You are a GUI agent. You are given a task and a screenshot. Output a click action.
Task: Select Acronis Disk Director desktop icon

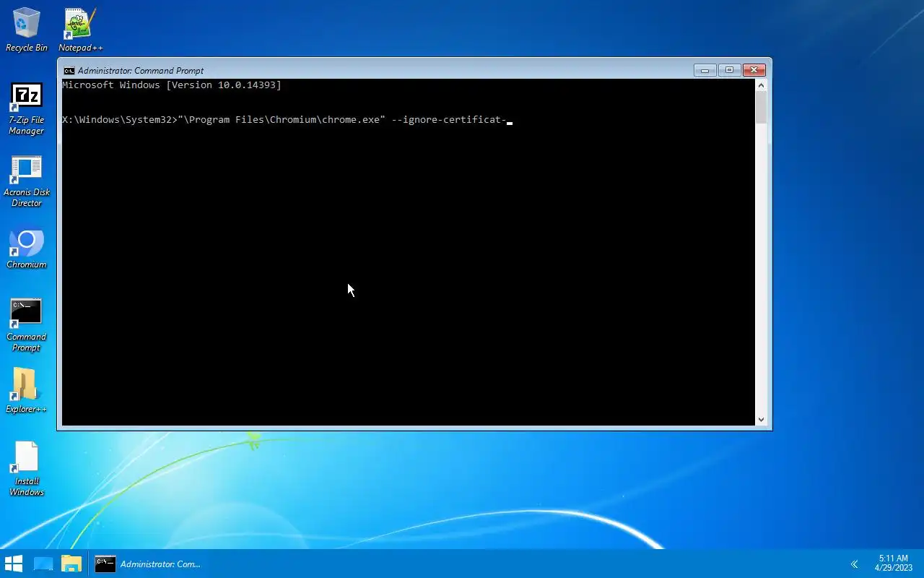point(27,181)
